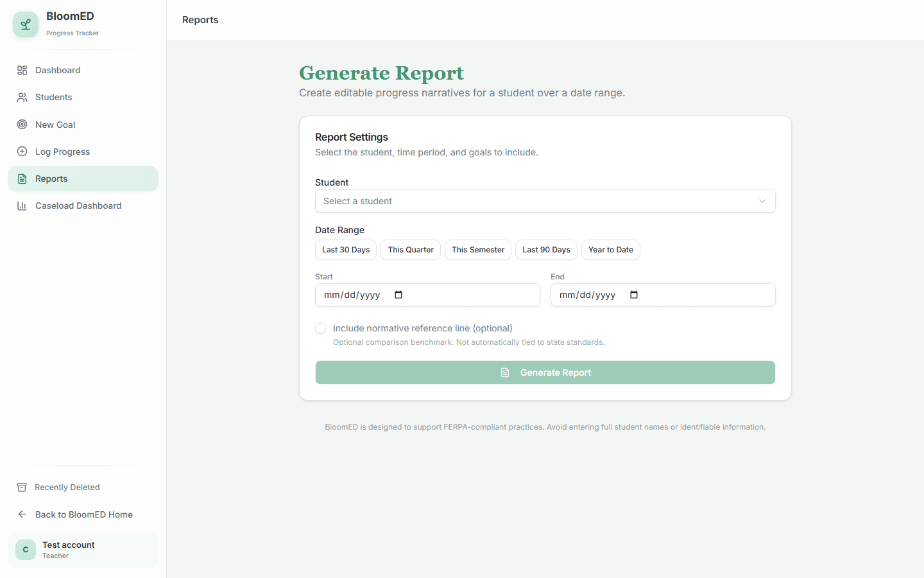Enable the normative reference line checkbox
Screen dimensions: 924x578
point(320,328)
